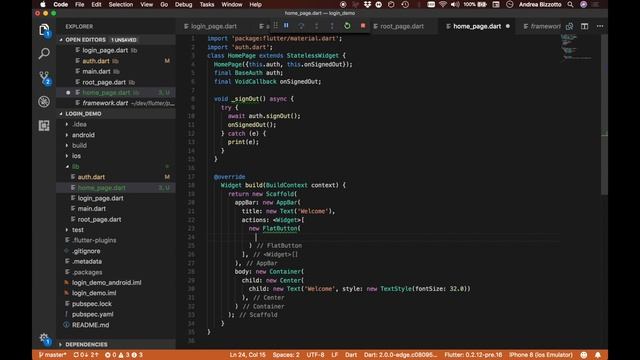The image size is (640, 360).
Task: Open the Debug menu
Action: click(183, 4)
